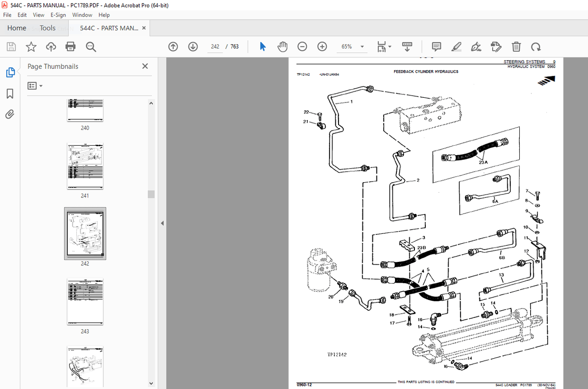Viewport: 588px width, 389px height.
Task: Open the Fill & Sign tool
Action: coord(496,46)
